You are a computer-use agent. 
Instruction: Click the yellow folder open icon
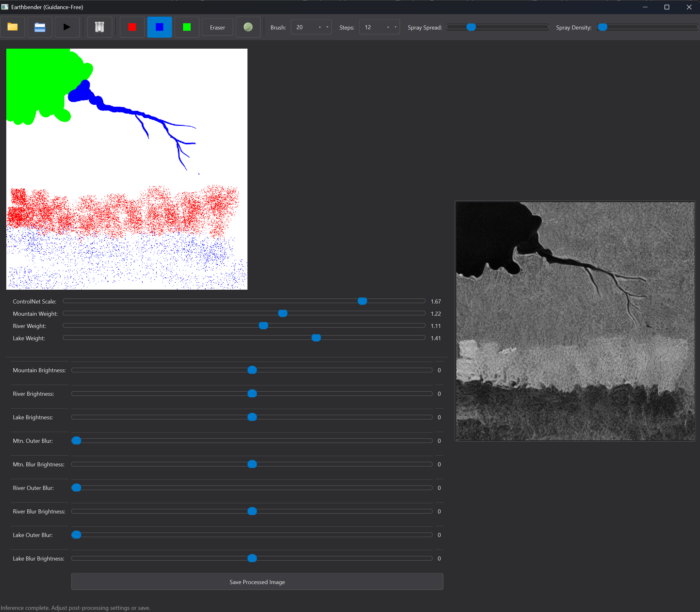13,27
